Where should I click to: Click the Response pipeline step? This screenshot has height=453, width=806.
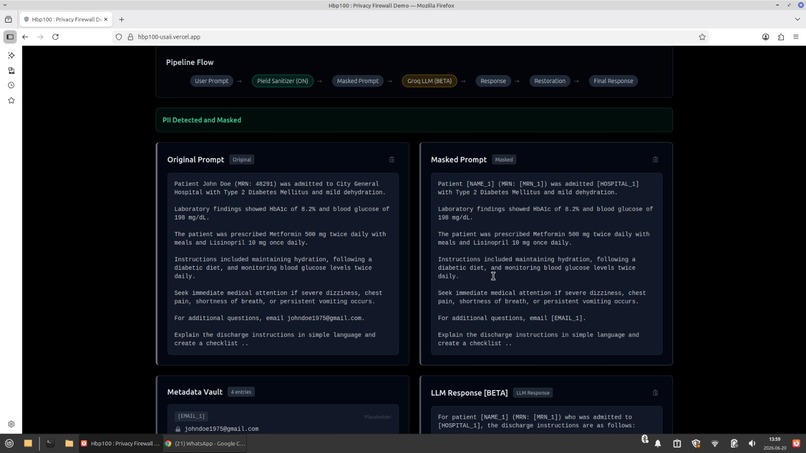pyautogui.click(x=493, y=81)
